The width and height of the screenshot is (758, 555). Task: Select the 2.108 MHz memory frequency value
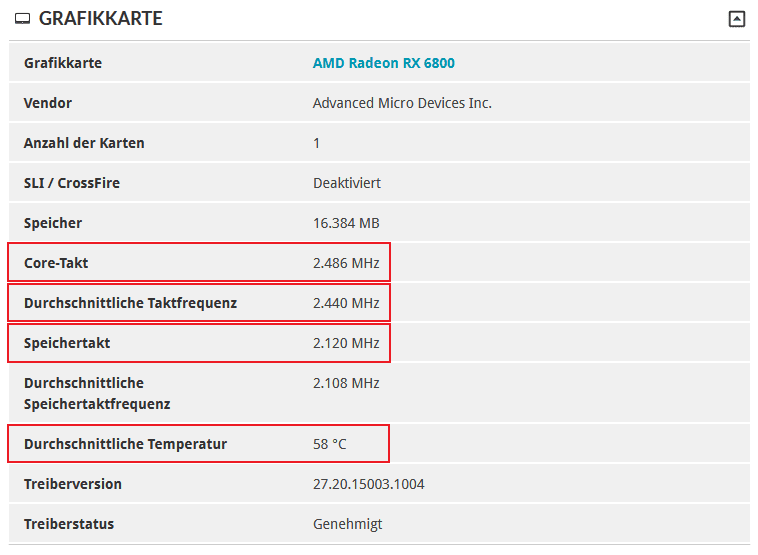(x=346, y=383)
